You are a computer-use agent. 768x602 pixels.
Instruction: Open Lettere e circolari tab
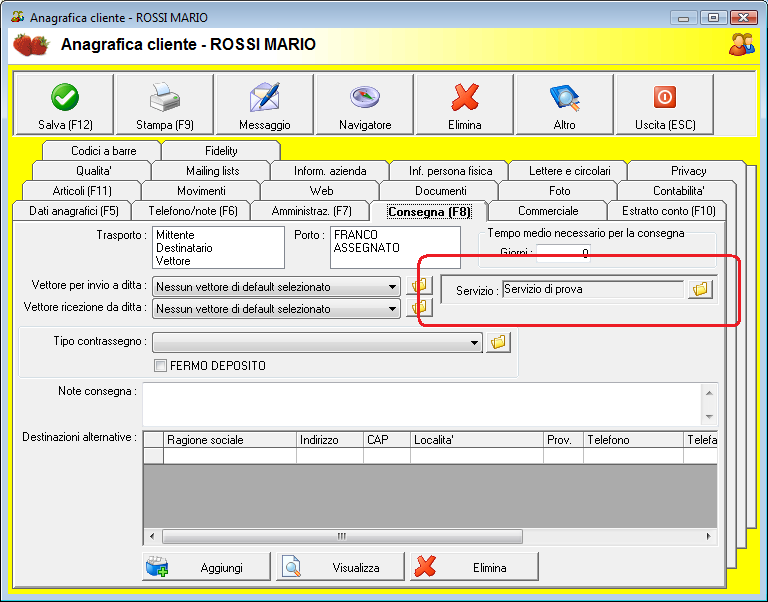[x=569, y=170]
